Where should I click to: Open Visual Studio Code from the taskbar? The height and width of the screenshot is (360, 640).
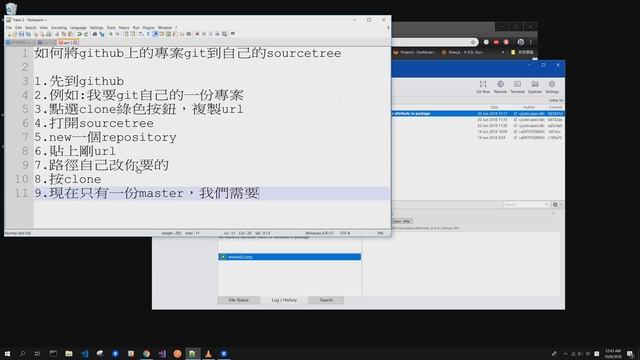coord(84,353)
